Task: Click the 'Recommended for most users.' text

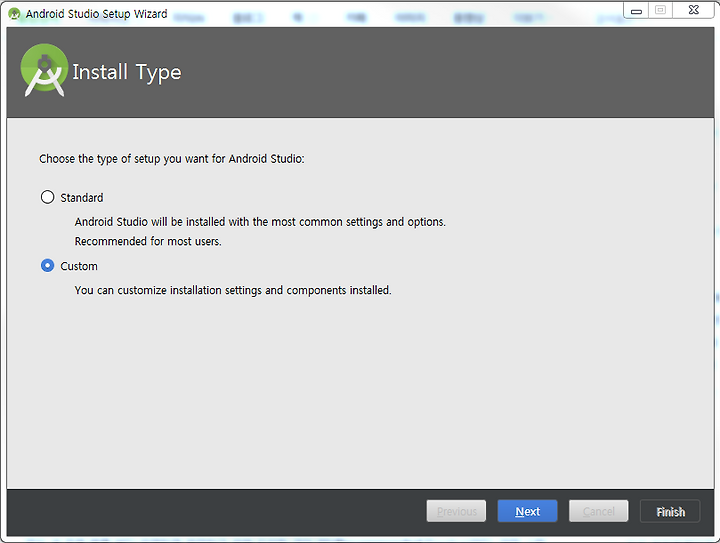Action: click(148, 241)
